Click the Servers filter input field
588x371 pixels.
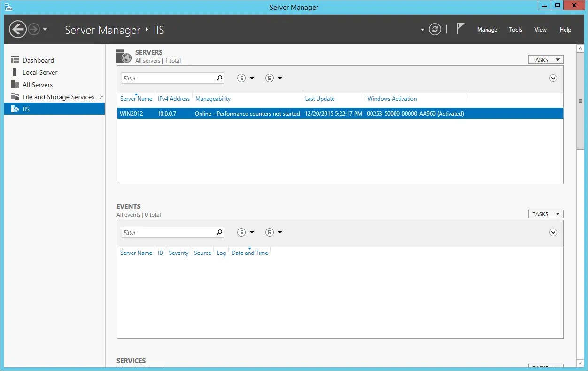coord(168,78)
